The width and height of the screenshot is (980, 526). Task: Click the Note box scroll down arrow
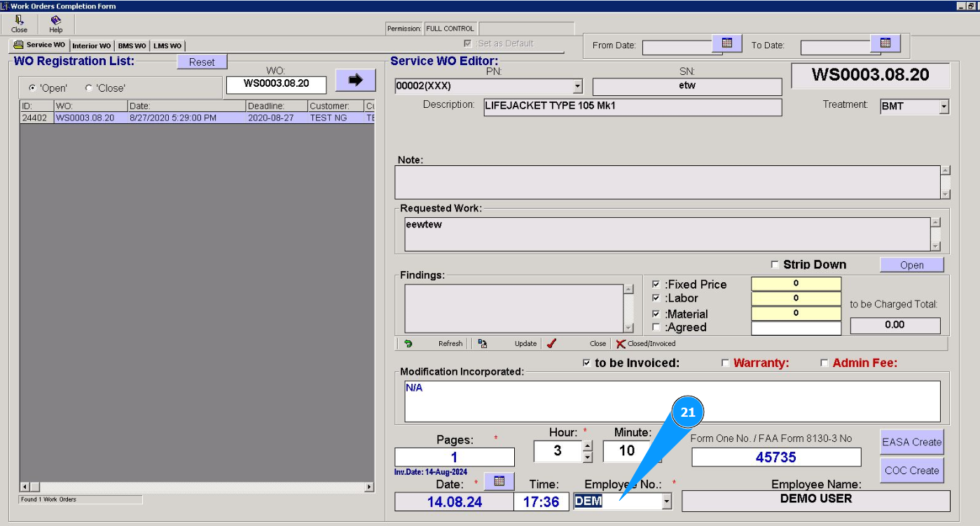(x=946, y=194)
